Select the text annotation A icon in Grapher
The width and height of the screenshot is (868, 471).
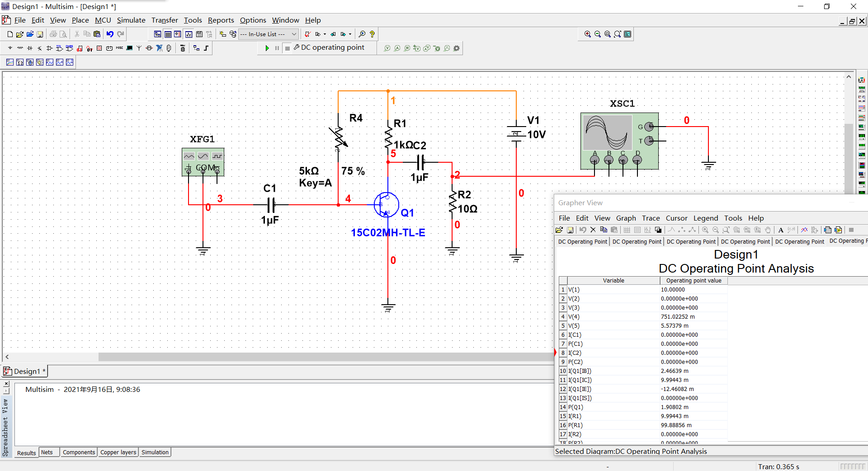pyautogui.click(x=781, y=230)
